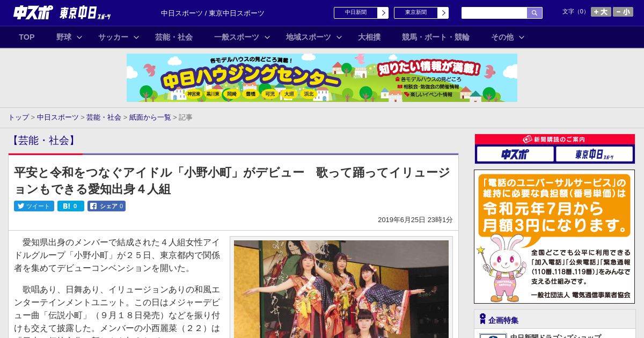Click the 企画特集 section heading
Viewport: 644px width, 338px height.
503,320
